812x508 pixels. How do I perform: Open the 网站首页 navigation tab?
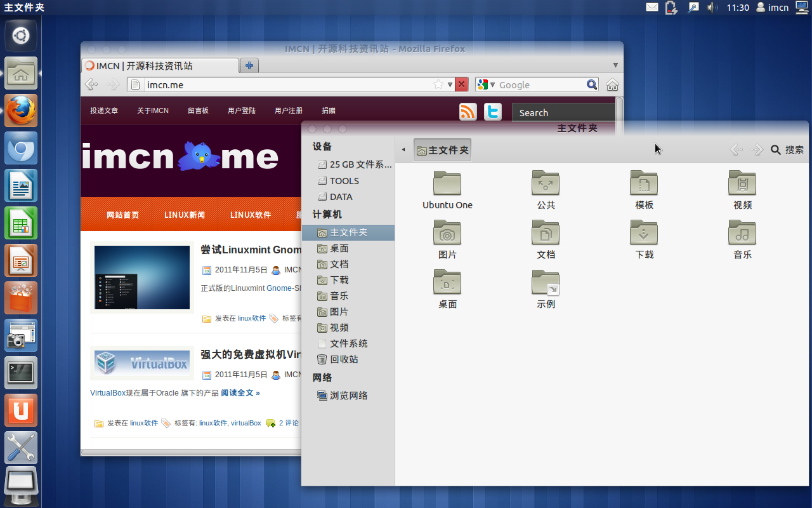point(122,215)
